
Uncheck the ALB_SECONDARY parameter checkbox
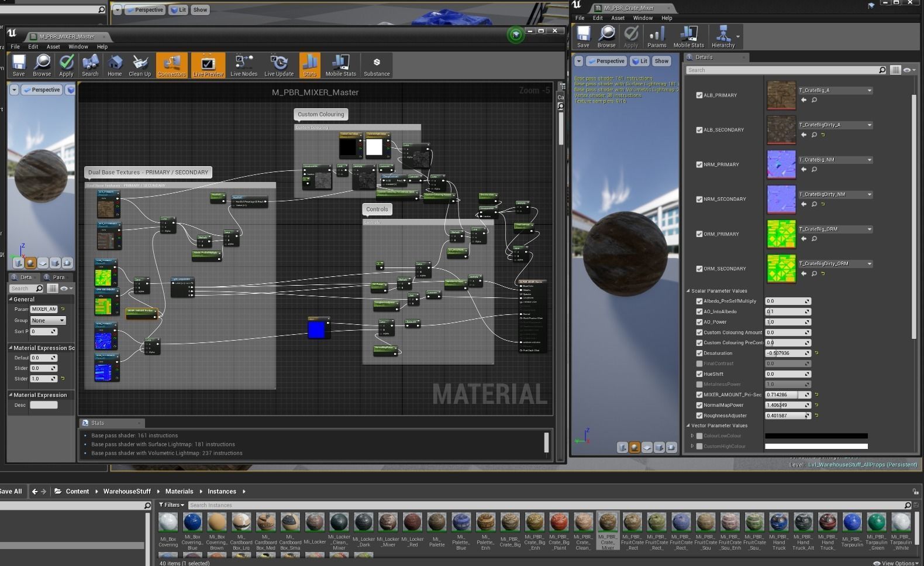[699, 130]
